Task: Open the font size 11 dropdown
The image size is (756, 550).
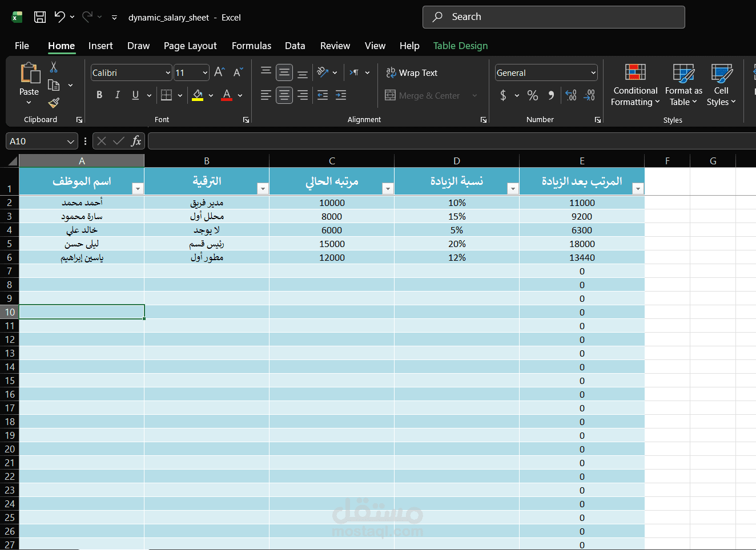Action: [x=205, y=72]
